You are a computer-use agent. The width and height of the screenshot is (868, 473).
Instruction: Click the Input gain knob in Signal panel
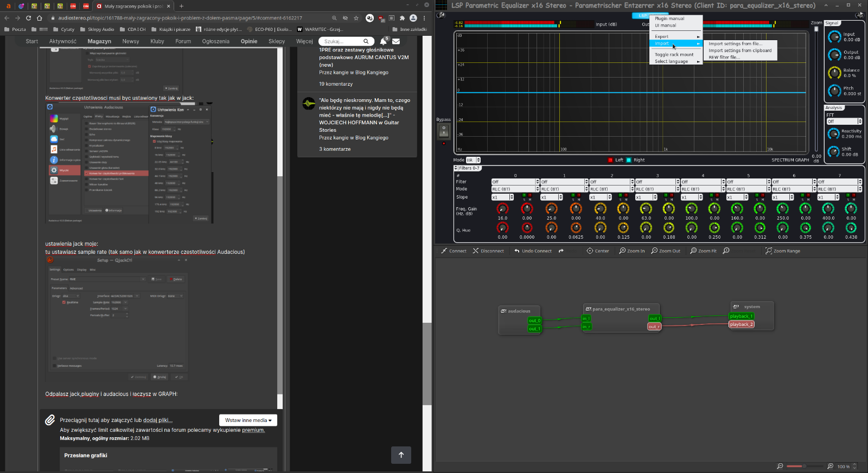click(834, 36)
